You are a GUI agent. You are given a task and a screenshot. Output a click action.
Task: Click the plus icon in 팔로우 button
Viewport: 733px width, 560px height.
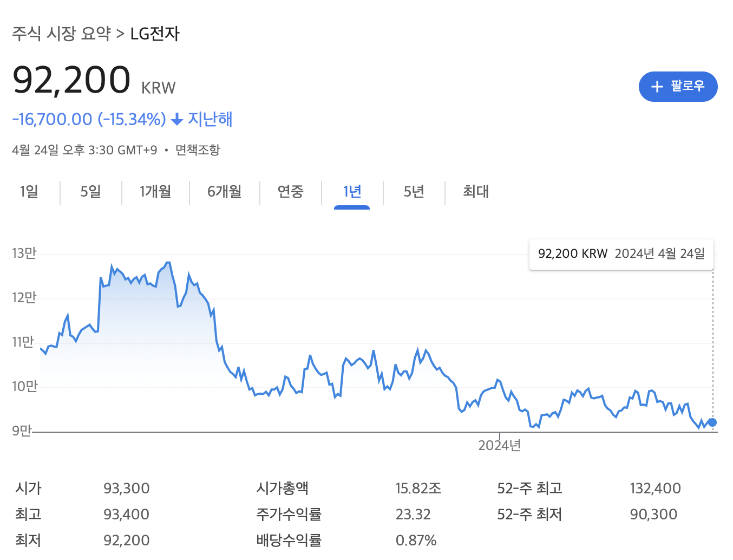pos(657,87)
